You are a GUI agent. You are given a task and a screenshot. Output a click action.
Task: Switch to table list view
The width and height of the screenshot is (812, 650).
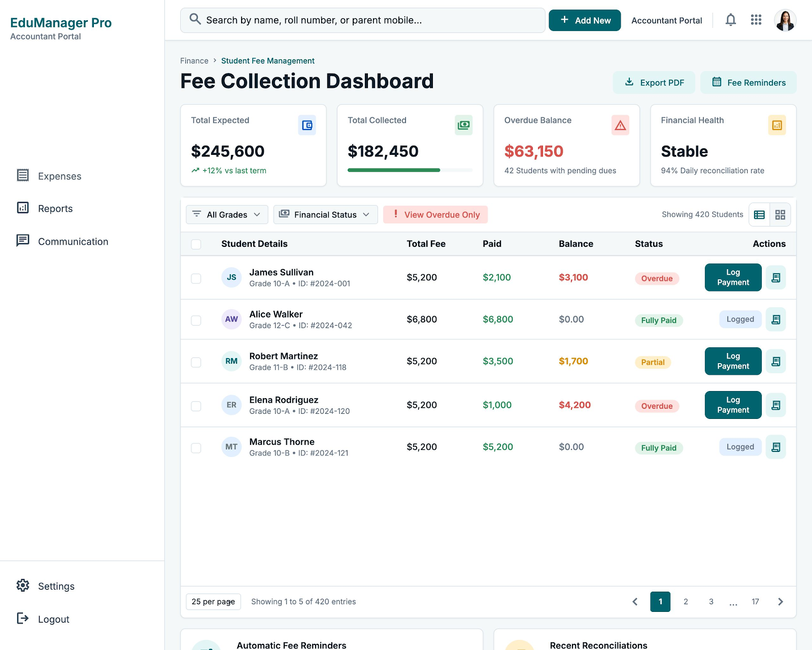click(x=759, y=215)
